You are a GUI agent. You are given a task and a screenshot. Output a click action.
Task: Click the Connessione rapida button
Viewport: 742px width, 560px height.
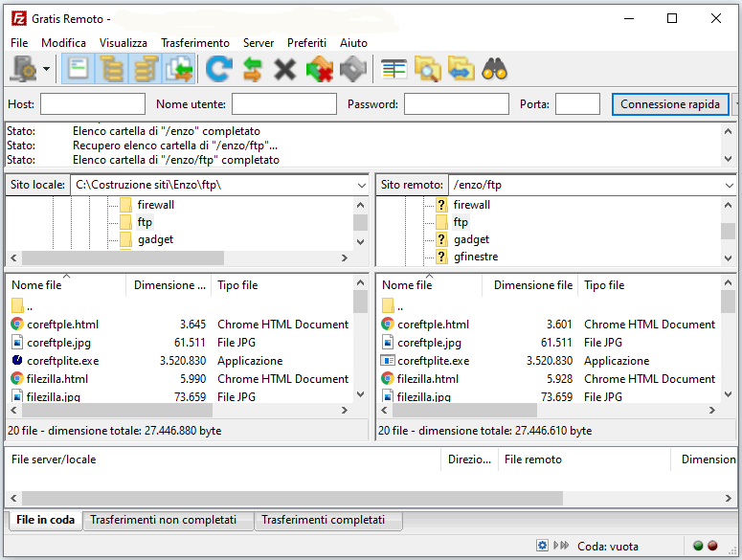coord(670,104)
